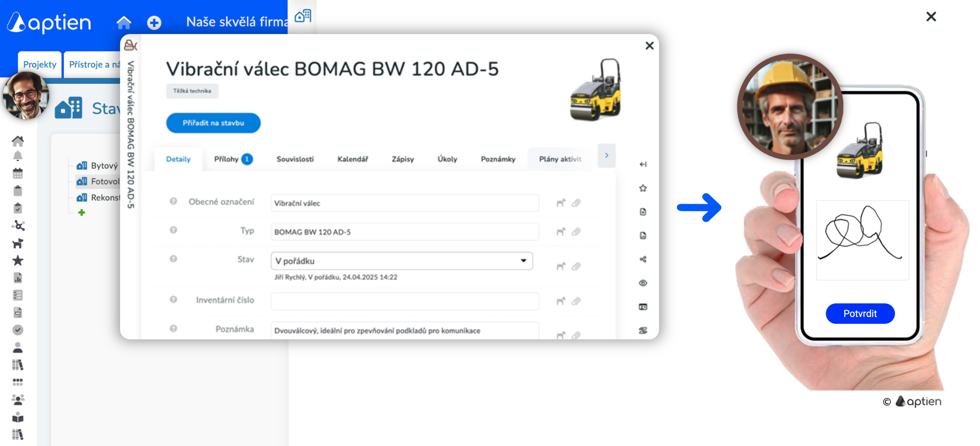The height and width of the screenshot is (446, 980).
Task: Open the plain clipboard icon in sidebar
Action: [x=18, y=190]
